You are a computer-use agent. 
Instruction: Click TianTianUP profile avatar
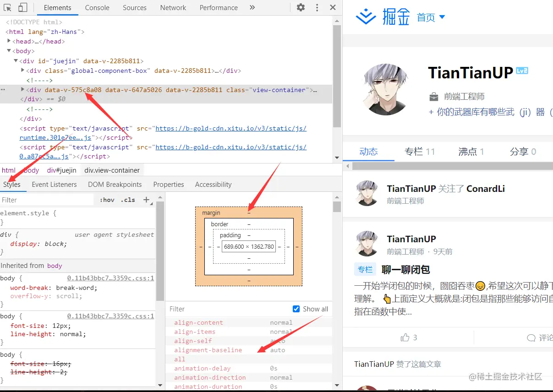point(386,89)
